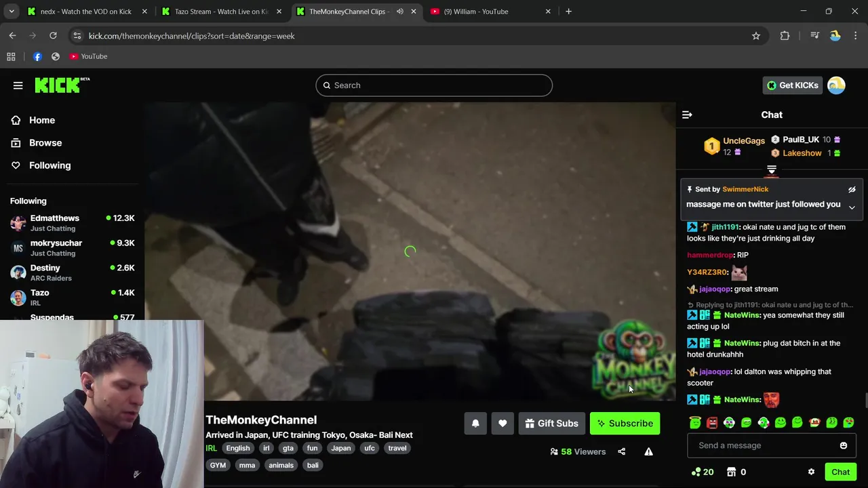This screenshot has width=868, height=488.
Task: Bookmark this page with the star icon
Action: click(756, 36)
